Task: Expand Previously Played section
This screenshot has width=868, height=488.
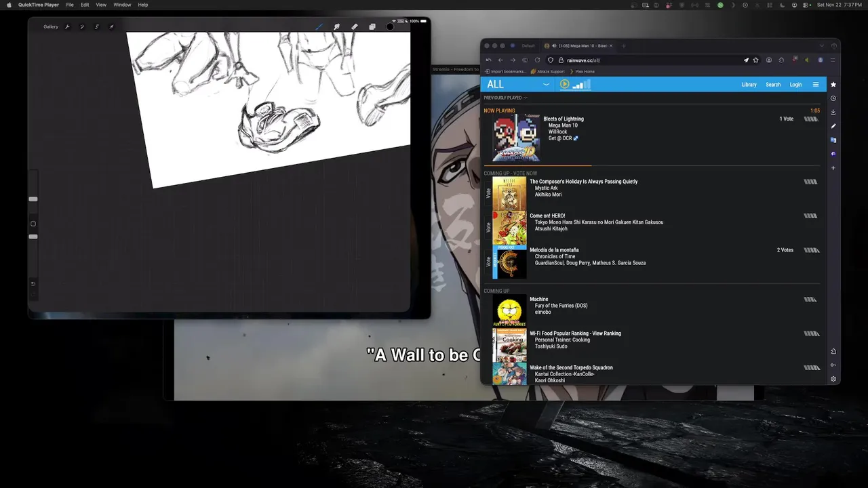Action: pyautogui.click(x=505, y=98)
